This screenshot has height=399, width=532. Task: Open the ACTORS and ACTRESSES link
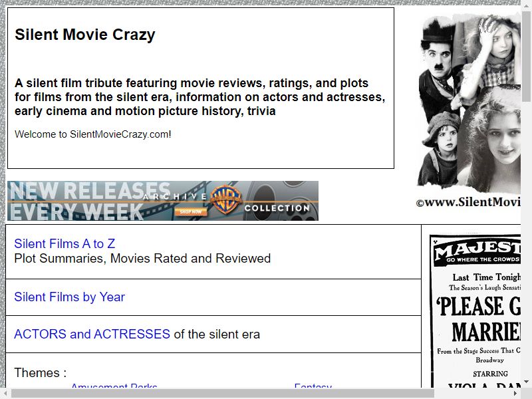tap(92, 334)
